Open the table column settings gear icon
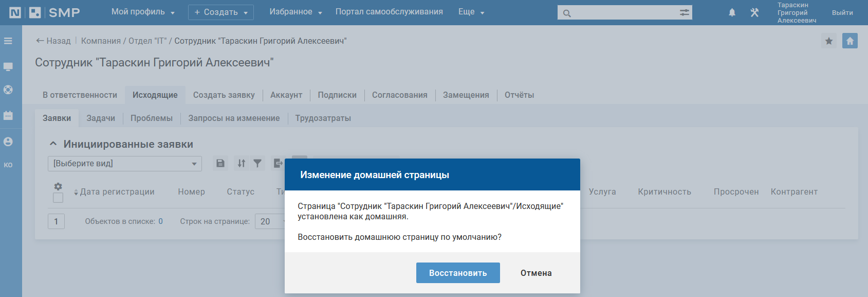 [58, 186]
